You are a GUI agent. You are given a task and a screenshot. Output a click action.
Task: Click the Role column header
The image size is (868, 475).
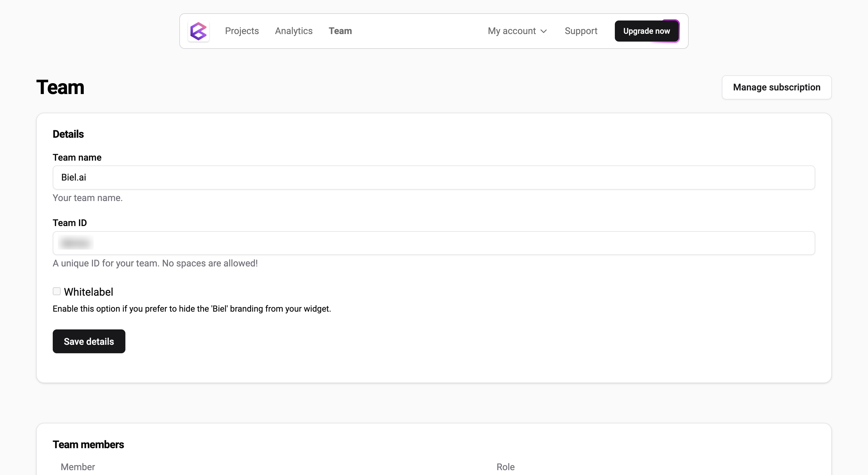point(505,467)
